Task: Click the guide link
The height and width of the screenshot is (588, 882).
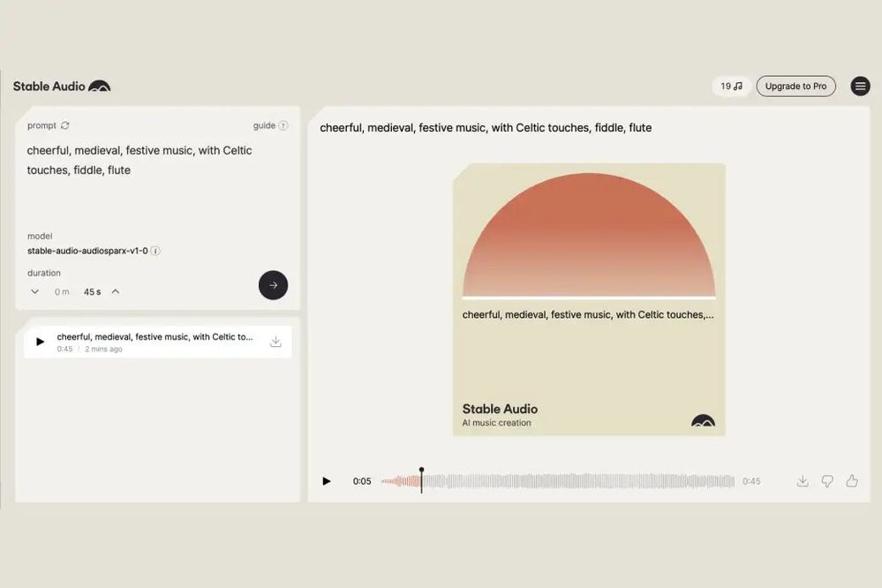Action: 264,125
